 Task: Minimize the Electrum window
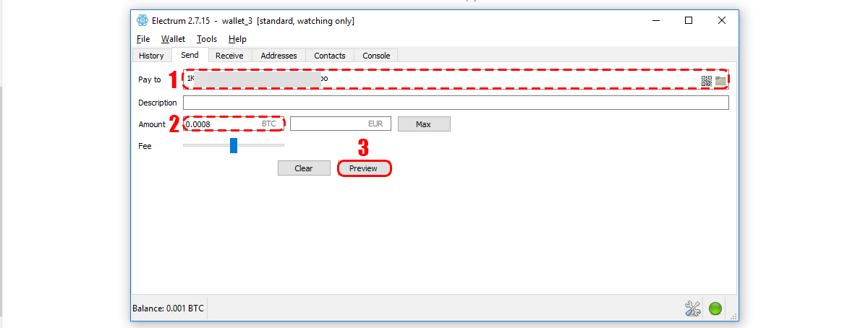pyautogui.click(x=655, y=20)
